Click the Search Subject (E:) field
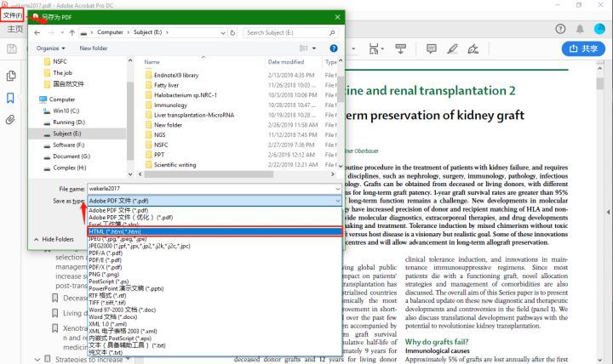The height and width of the screenshot is (364, 613). click(x=290, y=33)
